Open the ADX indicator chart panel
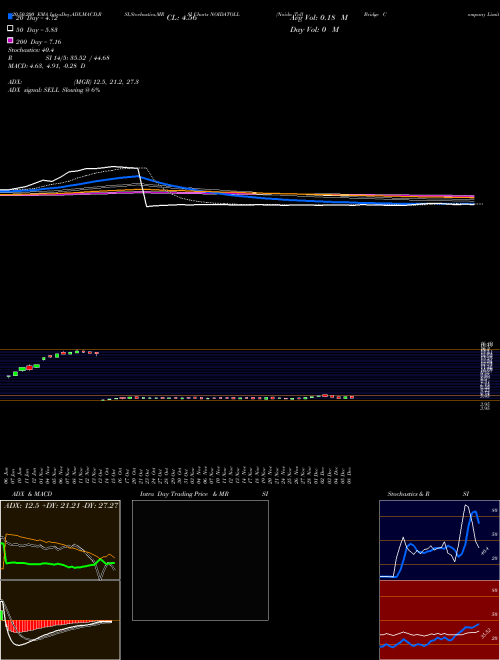The height and width of the screenshot is (660, 500). coord(60,540)
